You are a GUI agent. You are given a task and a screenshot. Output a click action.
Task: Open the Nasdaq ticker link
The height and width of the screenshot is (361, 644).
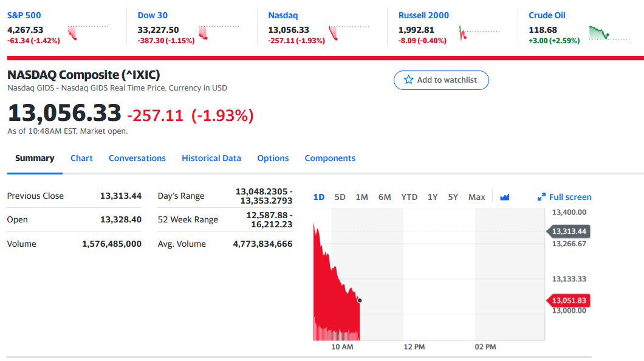point(283,15)
